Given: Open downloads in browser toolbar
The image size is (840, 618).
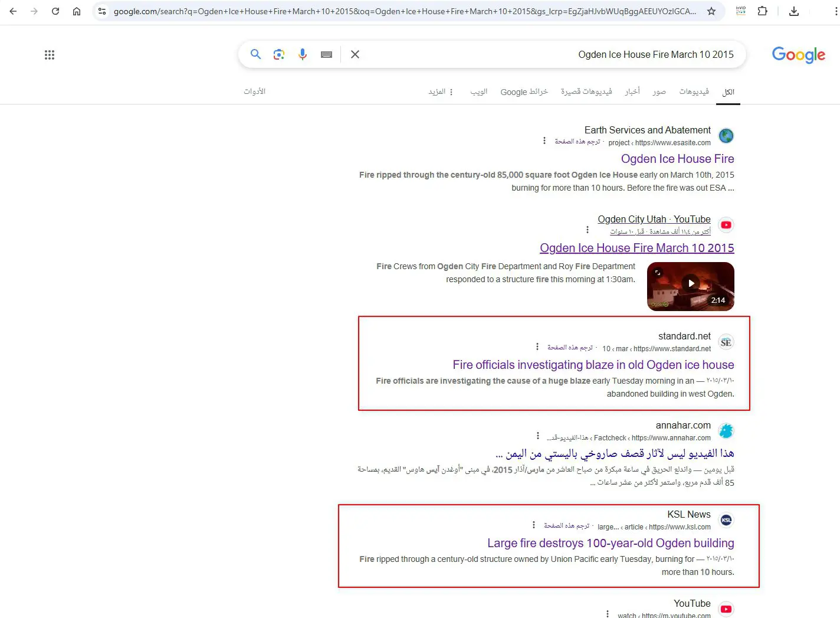Looking at the screenshot, I should pos(794,11).
